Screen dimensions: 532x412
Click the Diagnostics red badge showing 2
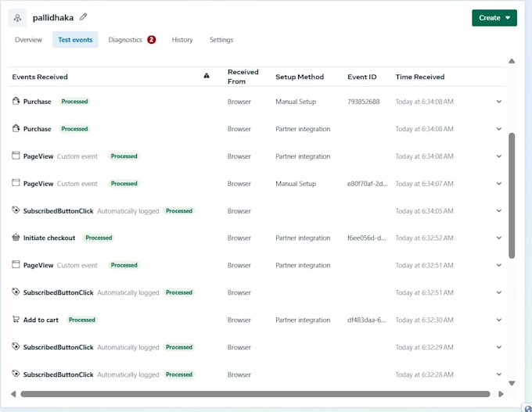tap(151, 40)
